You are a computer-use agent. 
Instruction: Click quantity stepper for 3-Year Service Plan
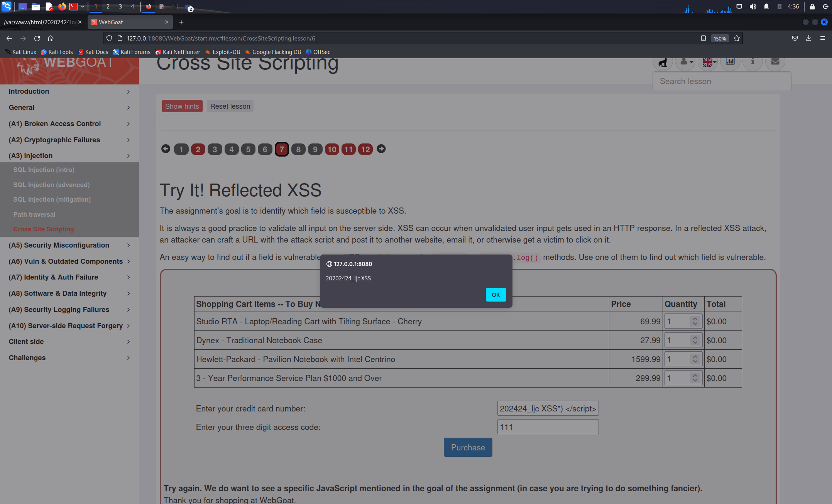(695, 378)
